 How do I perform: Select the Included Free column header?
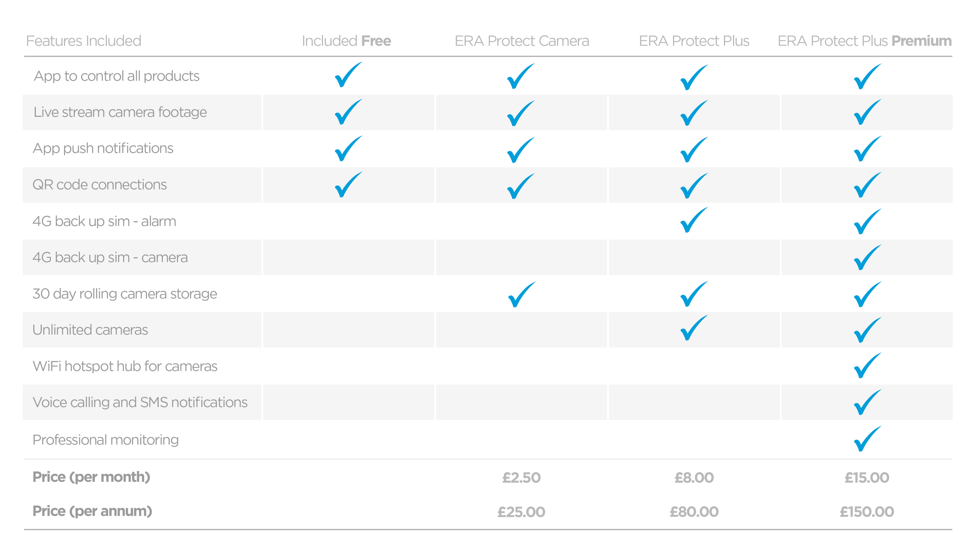pyautogui.click(x=346, y=41)
